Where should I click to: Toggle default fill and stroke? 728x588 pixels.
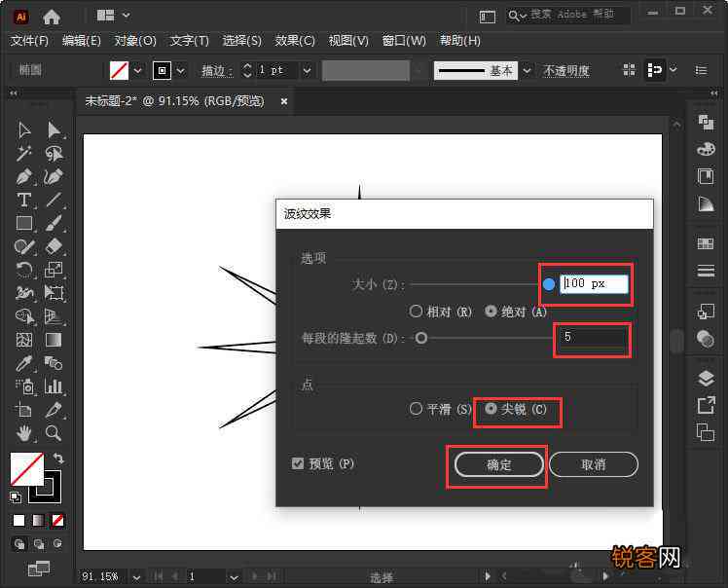point(16,496)
